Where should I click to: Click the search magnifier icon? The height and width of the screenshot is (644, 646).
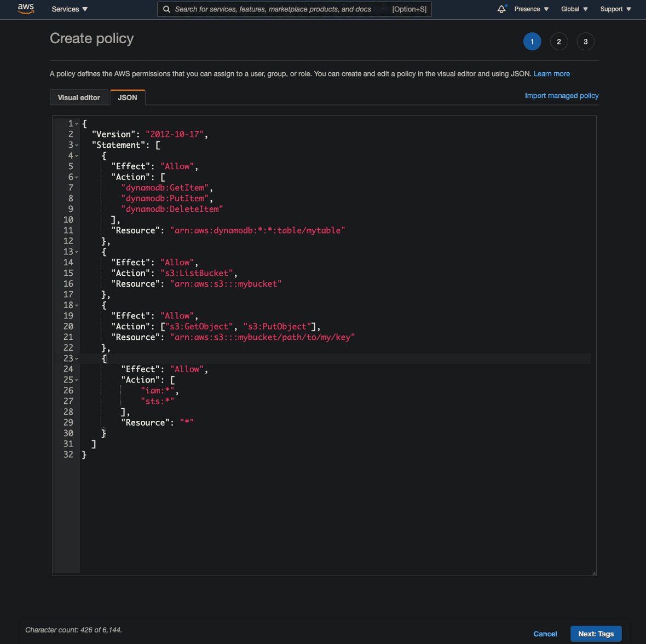[166, 9]
